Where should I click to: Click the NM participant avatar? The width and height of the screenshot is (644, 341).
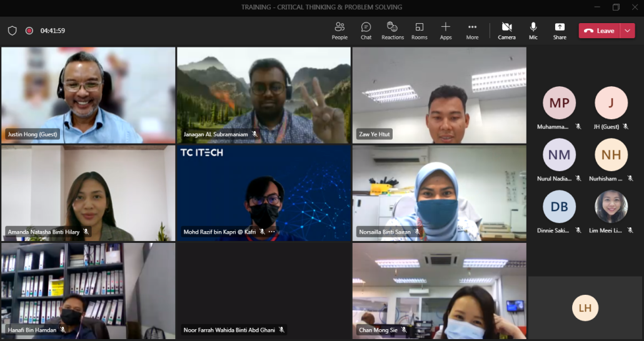tap(559, 155)
